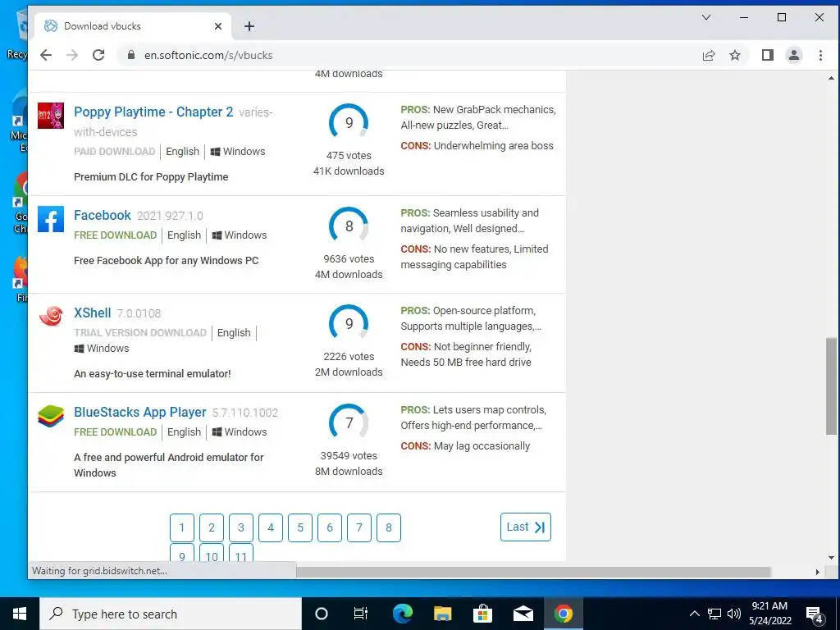Close the Download vbucks tab
Viewport: 840px width, 630px height.
[x=218, y=26]
